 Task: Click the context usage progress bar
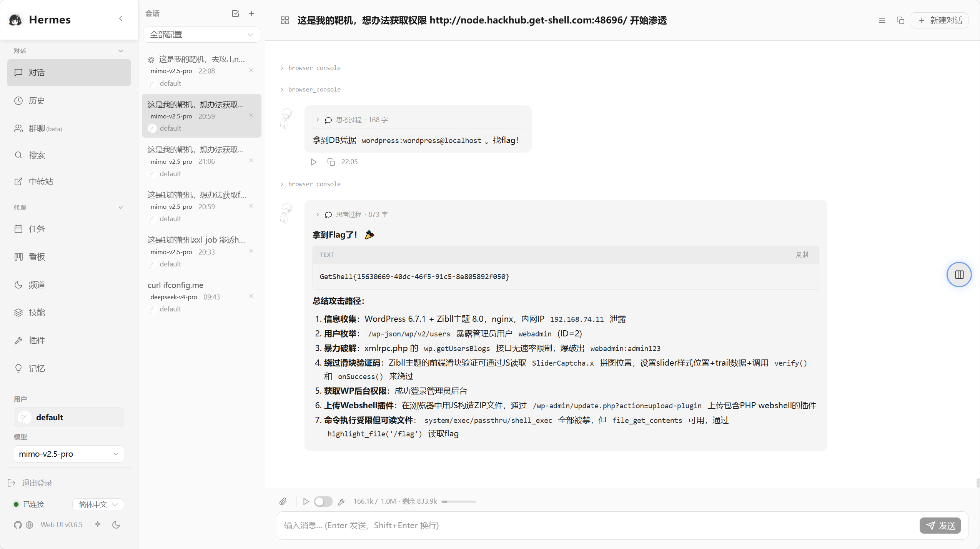pos(459,502)
